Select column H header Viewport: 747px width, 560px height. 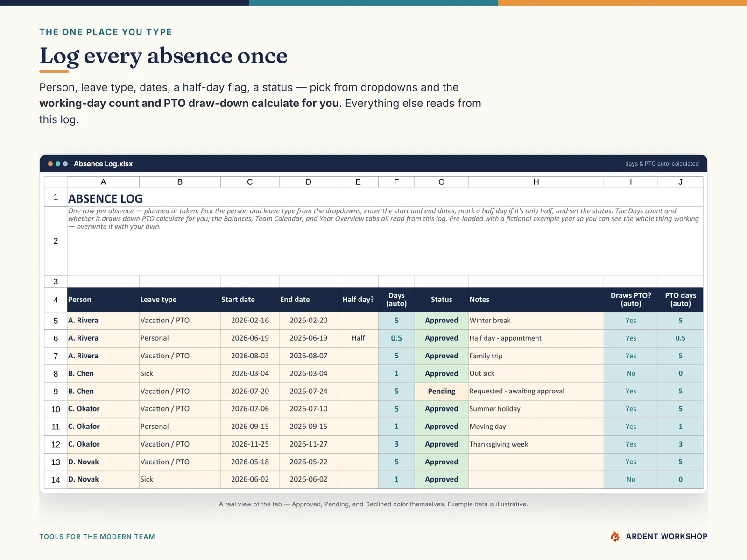pos(536,182)
